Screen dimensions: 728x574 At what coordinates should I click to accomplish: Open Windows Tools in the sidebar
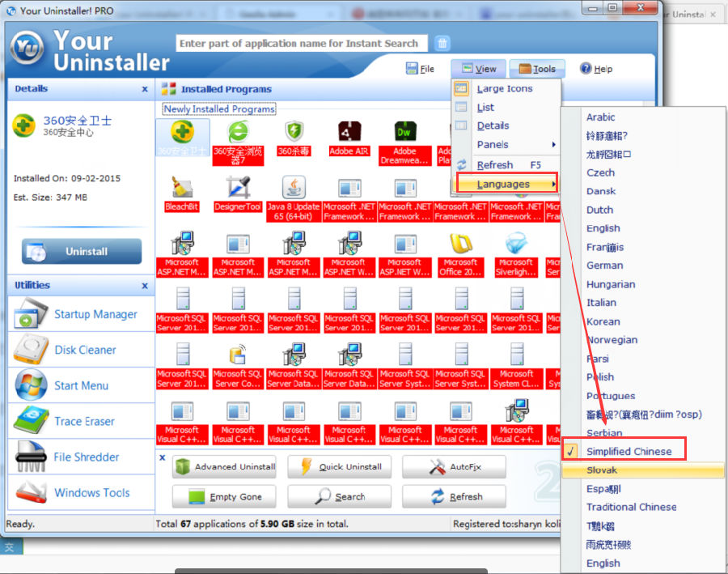(x=81, y=493)
